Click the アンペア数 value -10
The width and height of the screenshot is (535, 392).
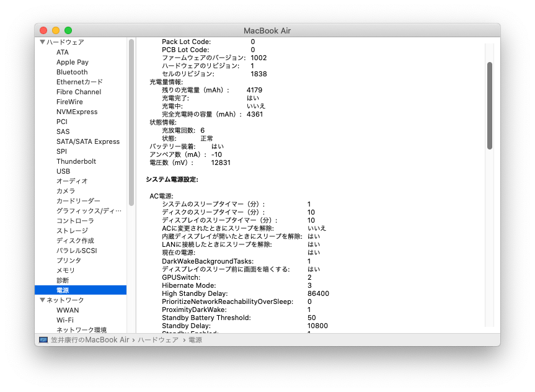click(216, 154)
